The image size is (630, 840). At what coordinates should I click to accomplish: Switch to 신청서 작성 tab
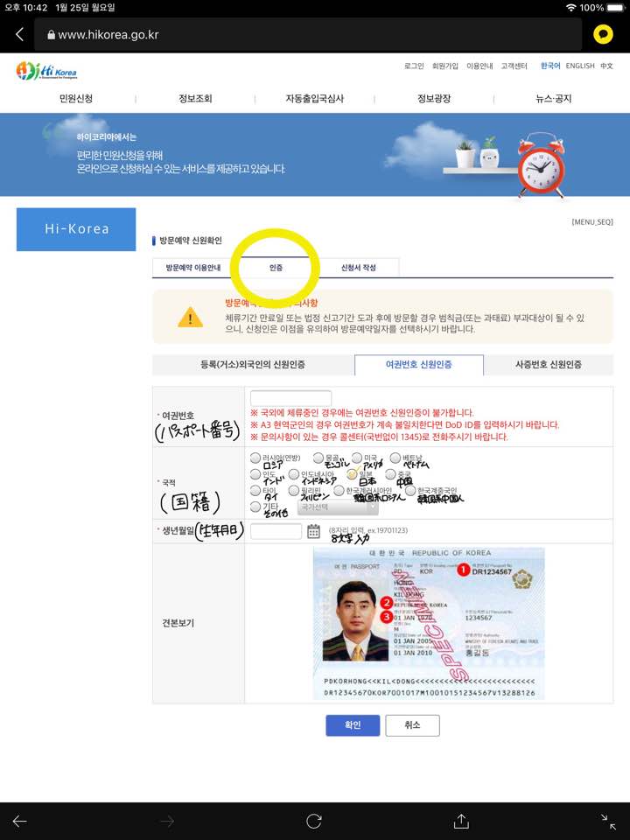[359, 268]
